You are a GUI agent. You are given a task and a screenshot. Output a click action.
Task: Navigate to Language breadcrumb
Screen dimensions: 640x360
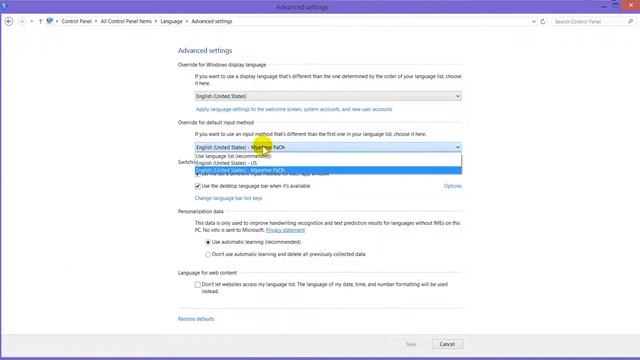(x=171, y=21)
